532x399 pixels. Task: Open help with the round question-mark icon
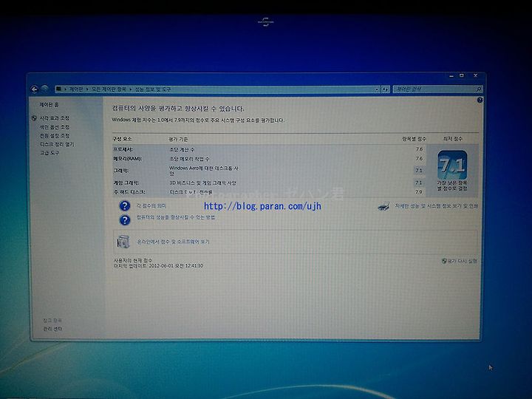(x=480, y=100)
